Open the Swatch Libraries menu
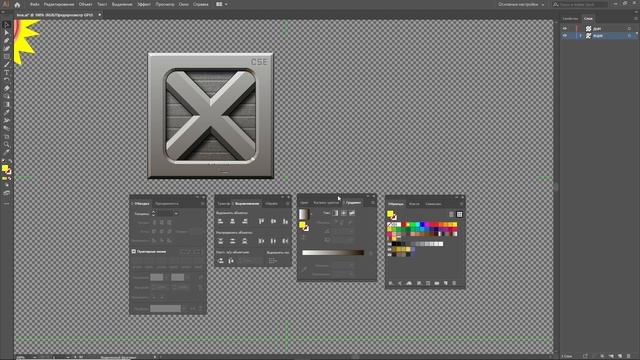The height and width of the screenshot is (360, 640). click(x=391, y=283)
